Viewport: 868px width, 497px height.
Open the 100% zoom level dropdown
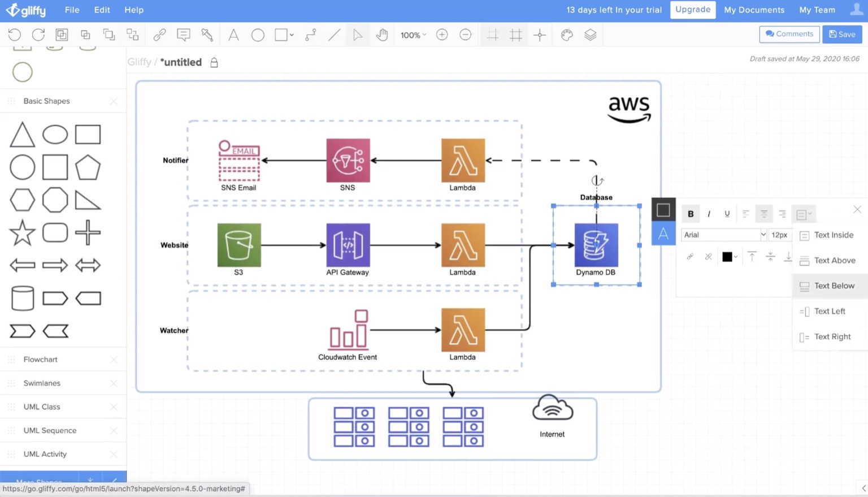pos(413,35)
